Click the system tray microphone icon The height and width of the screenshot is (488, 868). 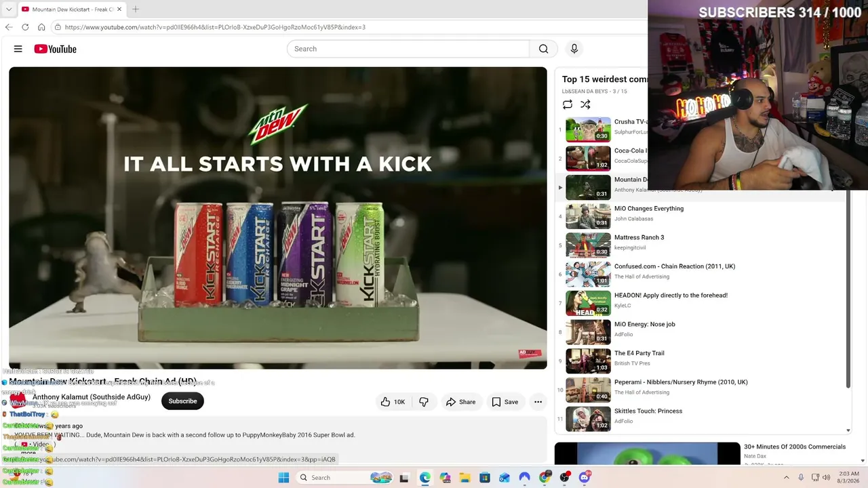pos(801,478)
